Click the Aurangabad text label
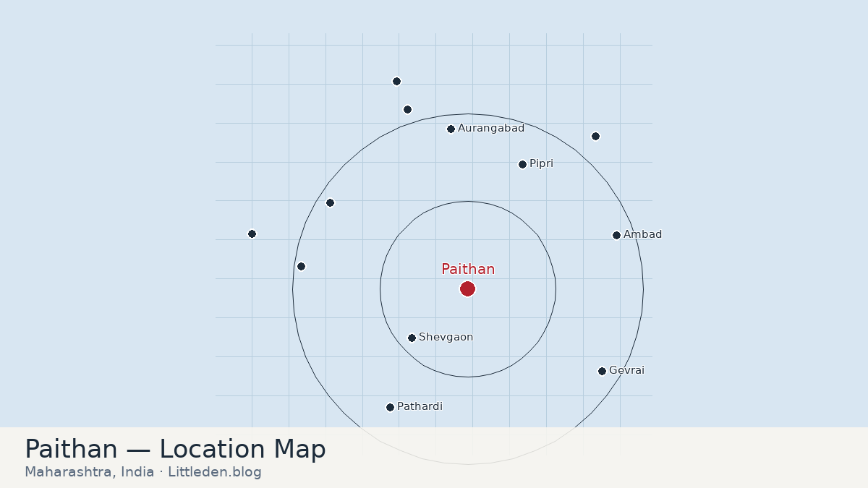The height and width of the screenshot is (488, 868). click(491, 129)
